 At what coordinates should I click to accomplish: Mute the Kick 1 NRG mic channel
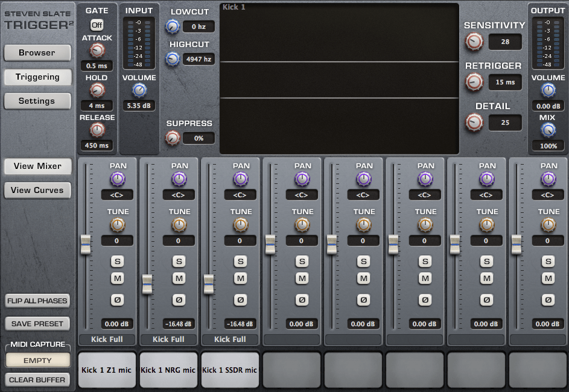(x=179, y=278)
